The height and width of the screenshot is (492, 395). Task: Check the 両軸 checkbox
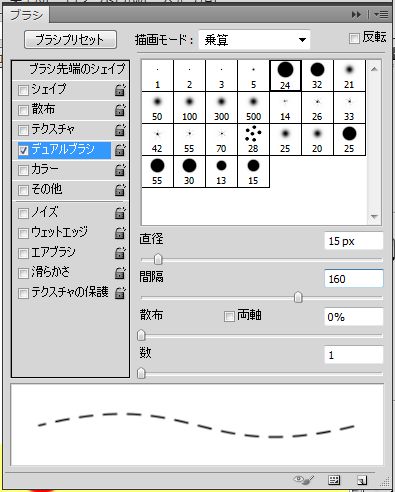pos(229,316)
